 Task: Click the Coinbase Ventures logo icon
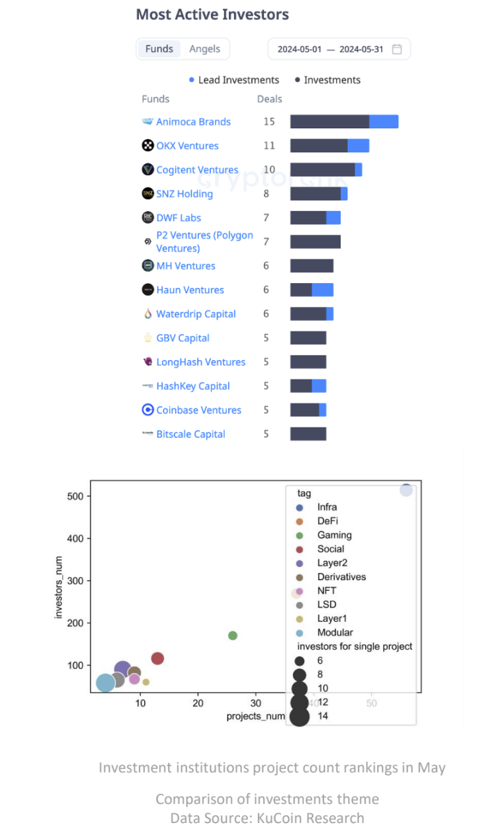coord(147,410)
